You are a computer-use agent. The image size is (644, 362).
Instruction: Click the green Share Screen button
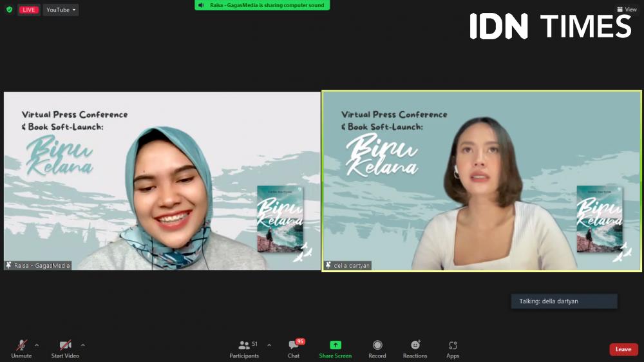pyautogui.click(x=335, y=349)
